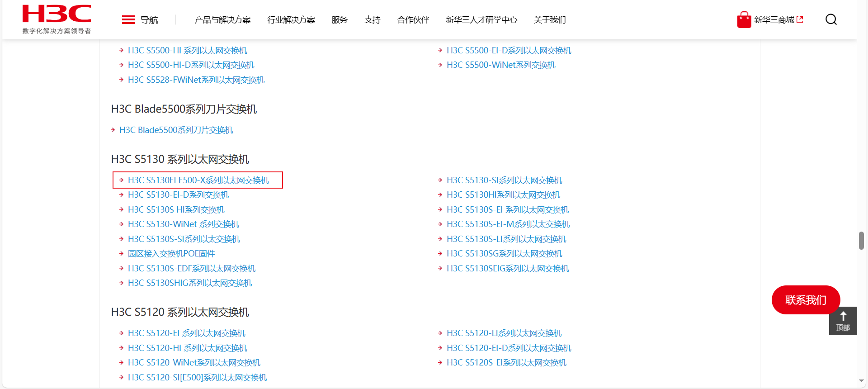Click the H3C S5130 系列以太网交换机 section heading
The width and height of the screenshot is (868, 389).
180,160
